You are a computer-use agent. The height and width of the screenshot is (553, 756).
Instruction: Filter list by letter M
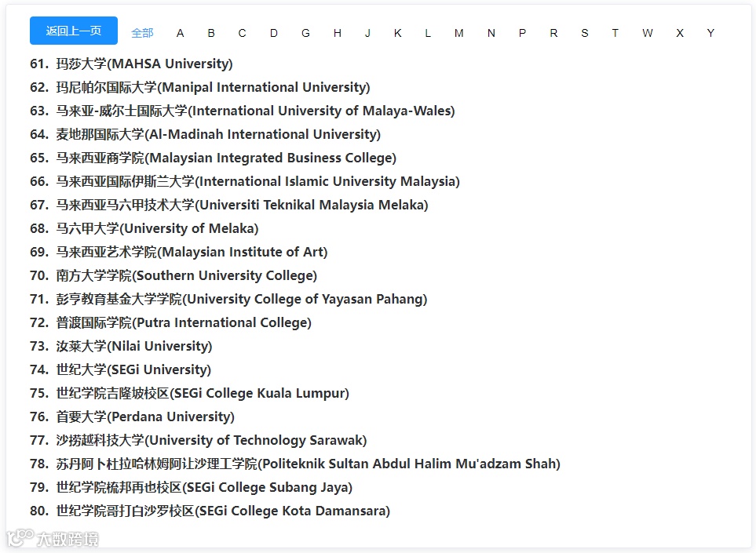(459, 33)
